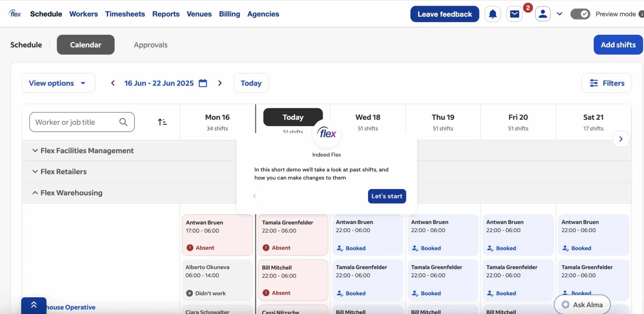Click the scroll-to-top double chevron button

click(x=34, y=305)
